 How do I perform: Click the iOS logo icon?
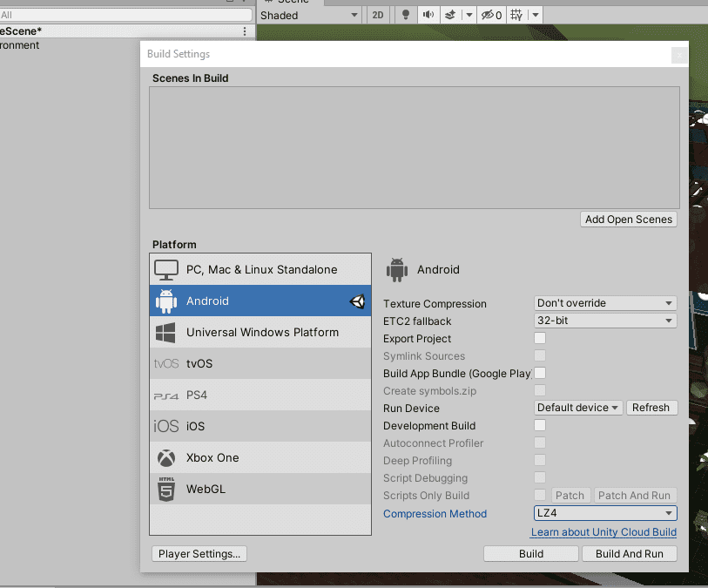[166, 426]
